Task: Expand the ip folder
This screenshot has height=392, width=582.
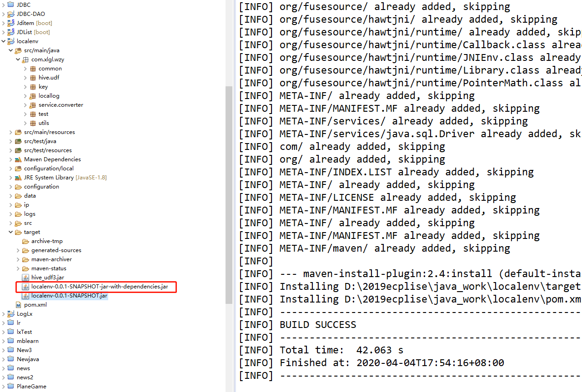Action: 11,204
